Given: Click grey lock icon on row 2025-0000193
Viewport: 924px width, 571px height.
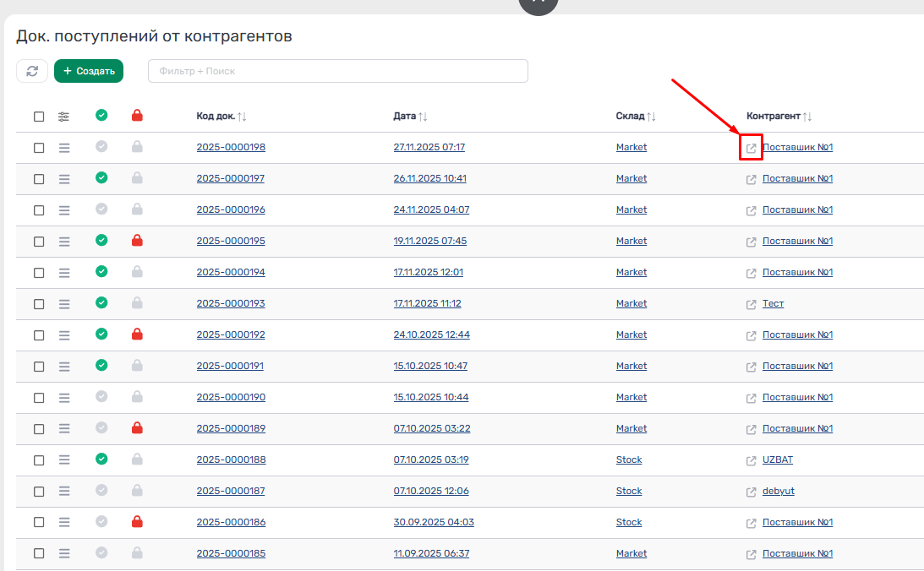Looking at the screenshot, I should [137, 303].
